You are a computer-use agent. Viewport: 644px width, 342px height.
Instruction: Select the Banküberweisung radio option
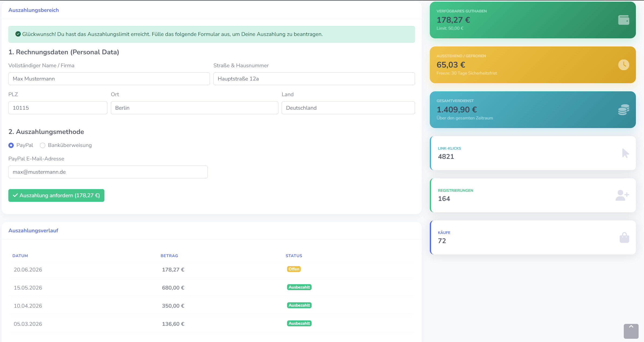pyautogui.click(x=43, y=145)
